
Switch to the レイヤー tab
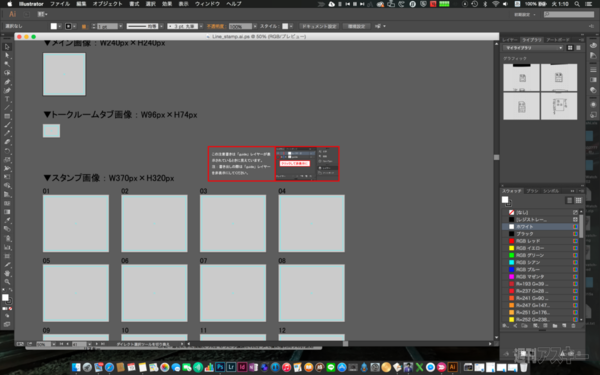pyautogui.click(x=510, y=40)
